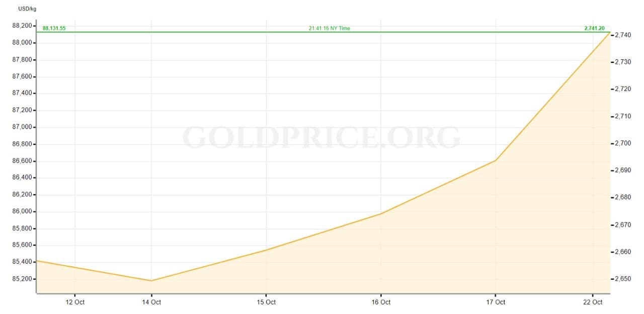Click the line's lowest point above 14 Oct
This screenshot has width=644, height=314.
tap(151, 281)
